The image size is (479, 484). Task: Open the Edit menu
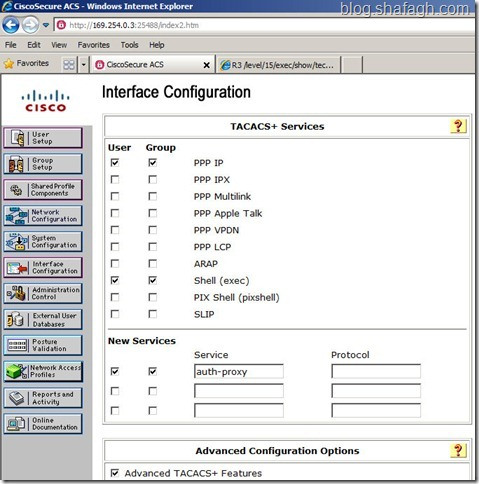(x=34, y=45)
